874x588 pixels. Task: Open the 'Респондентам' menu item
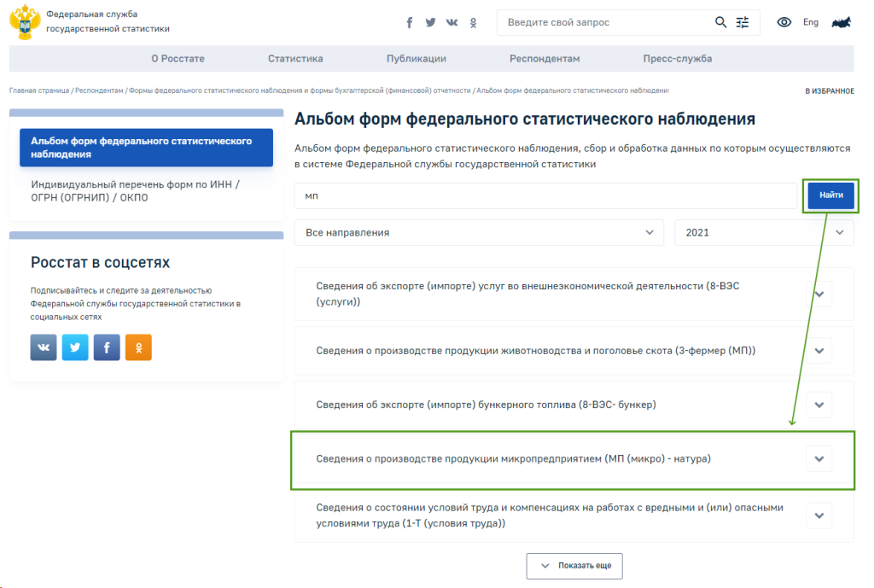coord(545,59)
